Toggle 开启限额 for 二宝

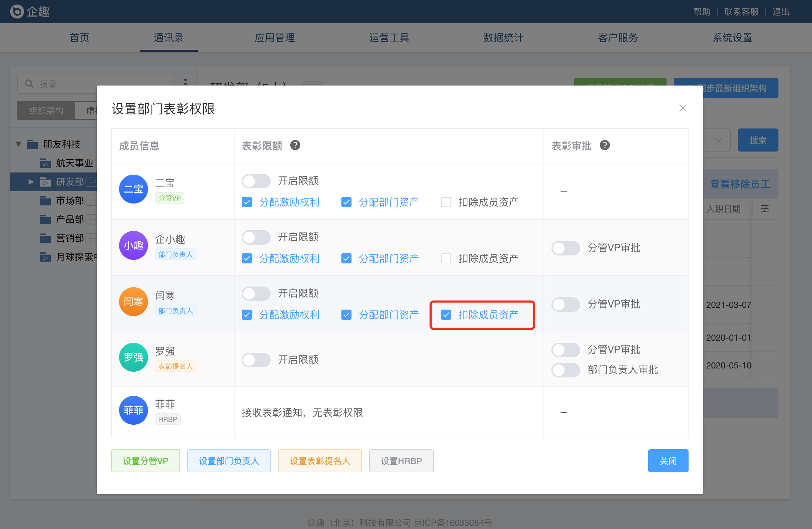pyautogui.click(x=256, y=181)
